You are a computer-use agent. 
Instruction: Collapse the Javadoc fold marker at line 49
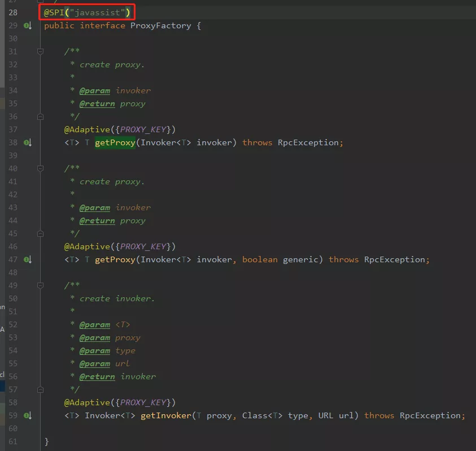[x=40, y=285]
